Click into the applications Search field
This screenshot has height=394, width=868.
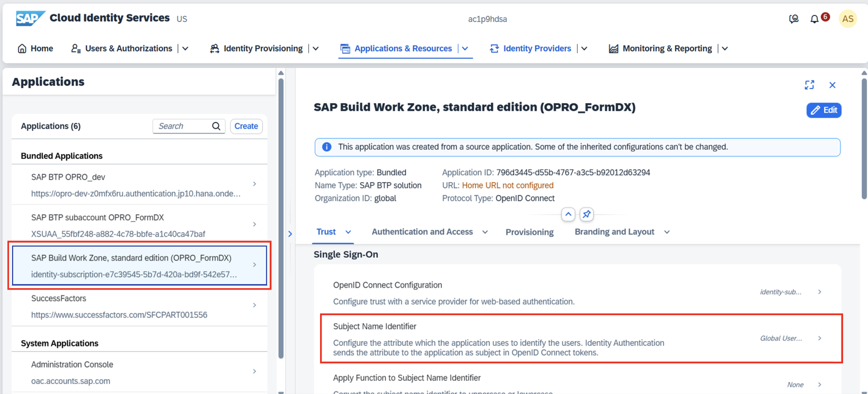pyautogui.click(x=182, y=126)
